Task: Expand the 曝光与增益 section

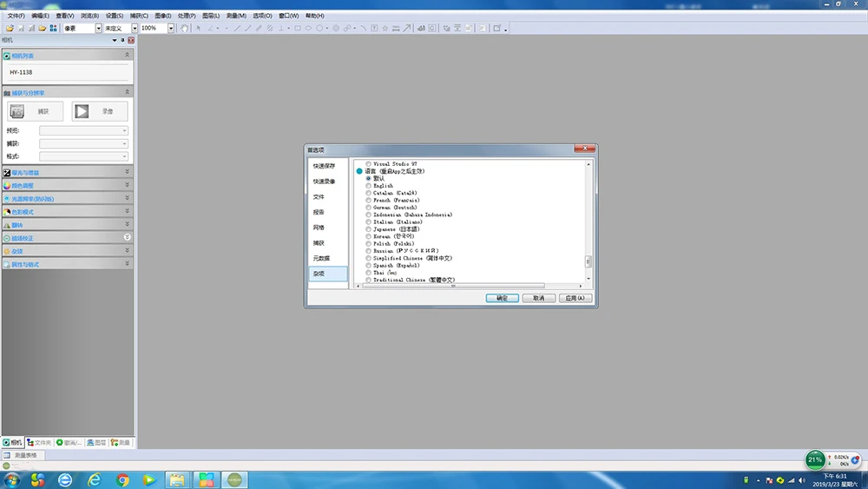Action: pyautogui.click(x=127, y=172)
